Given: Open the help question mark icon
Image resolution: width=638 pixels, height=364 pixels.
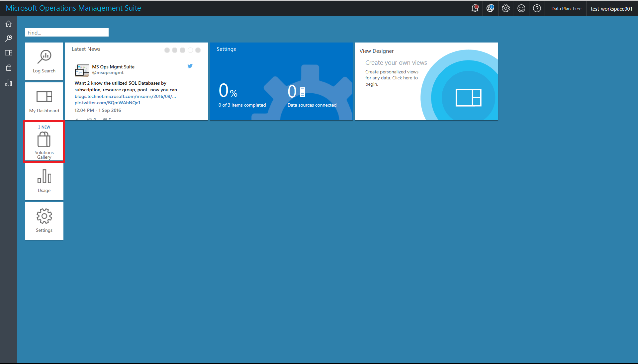Looking at the screenshot, I should [x=537, y=8].
